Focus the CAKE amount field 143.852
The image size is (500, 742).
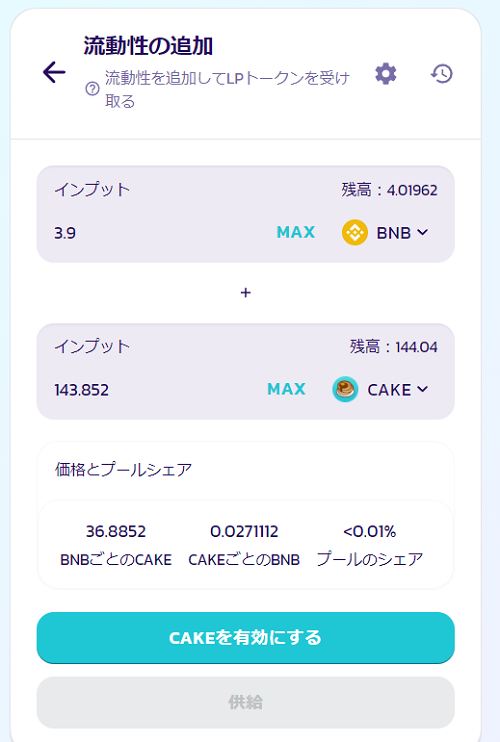[x=81, y=390]
